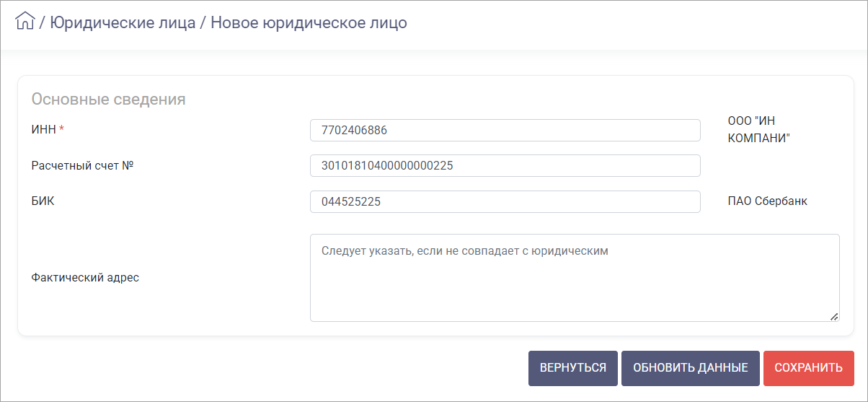
Task: Click the Фактический адрес text area
Action: [575, 278]
